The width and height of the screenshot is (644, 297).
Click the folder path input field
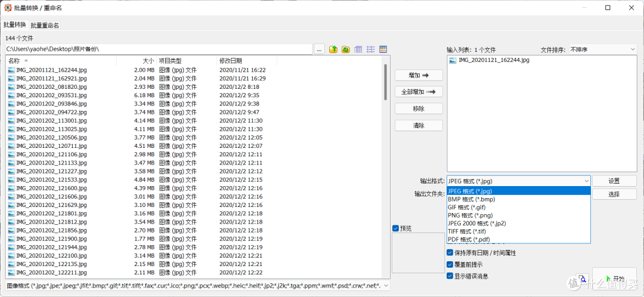tap(158, 49)
